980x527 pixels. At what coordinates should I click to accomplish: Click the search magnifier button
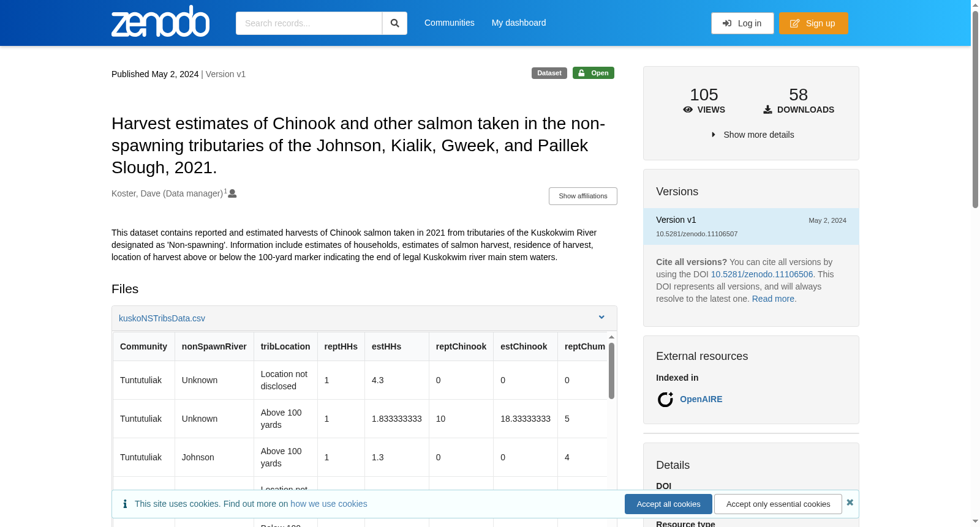click(x=394, y=23)
